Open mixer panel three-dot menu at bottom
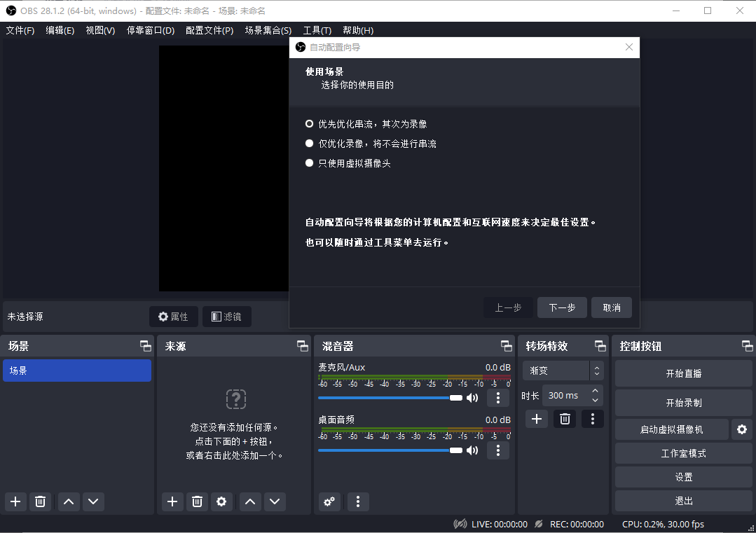This screenshot has width=756, height=533. pos(358,501)
